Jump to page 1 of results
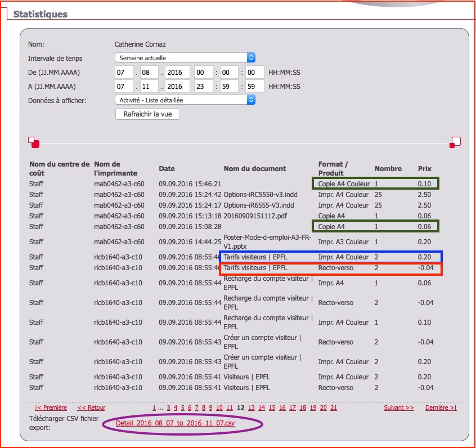 pyautogui.click(x=154, y=407)
